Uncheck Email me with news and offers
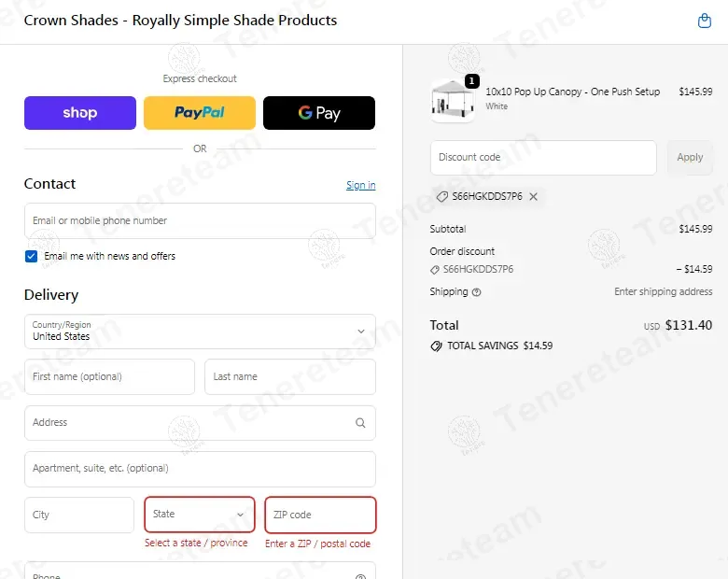728x579 pixels. 32,256
